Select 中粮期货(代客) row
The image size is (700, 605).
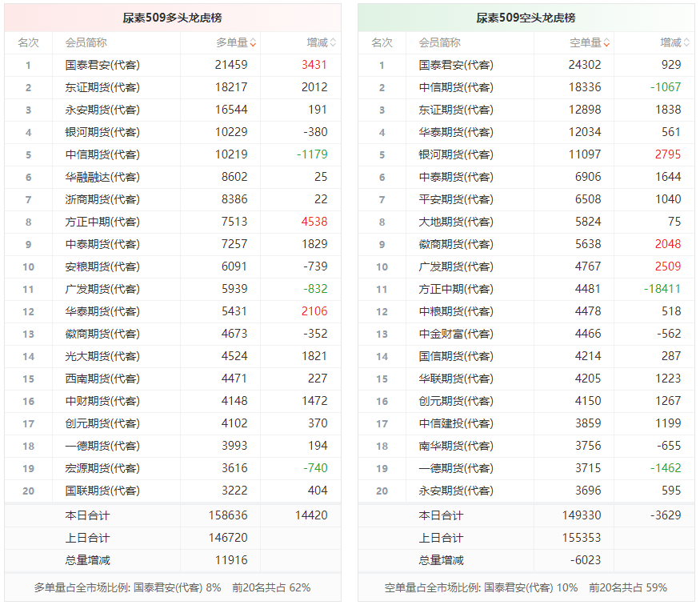coord(526,311)
